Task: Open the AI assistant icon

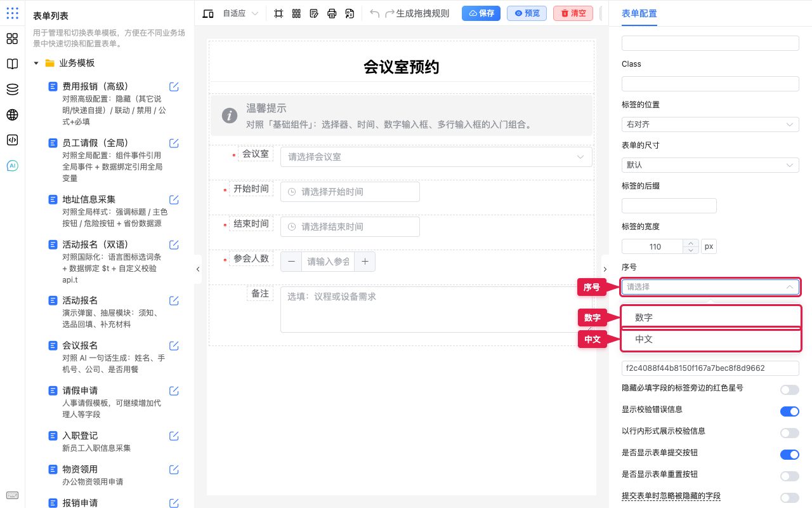Action: (12, 166)
